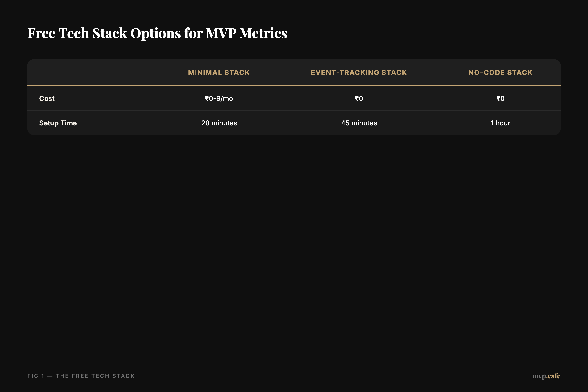Click the ₹0 value under EVENT-TRACKING STACK
Image resolution: width=588 pixels, height=392 pixels.
[358, 98]
